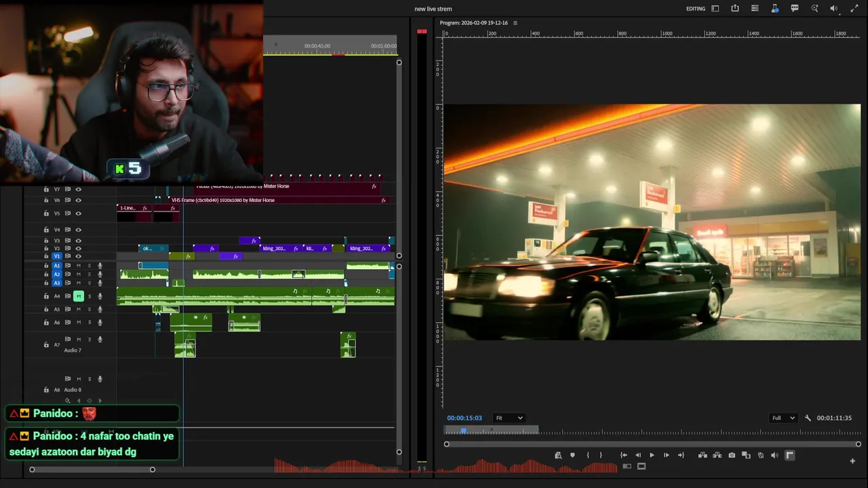This screenshot has width=868, height=488.
Task: Toggle sync lock on track A5
Action: tap(68, 310)
